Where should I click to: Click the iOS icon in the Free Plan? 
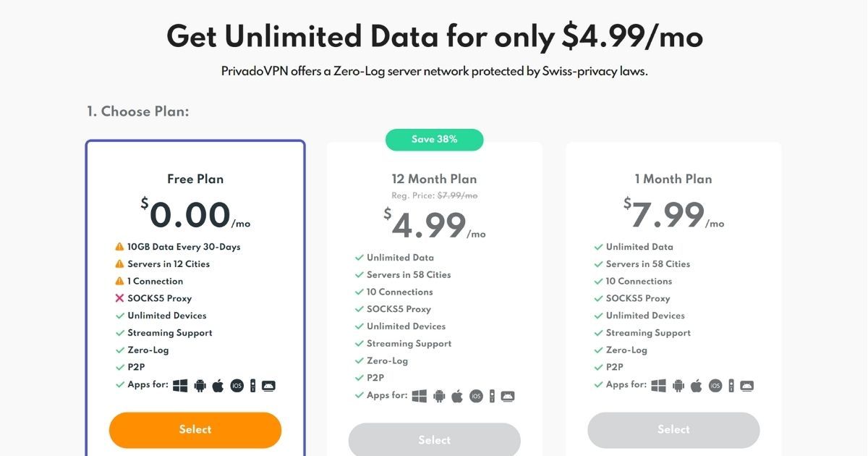[x=237, y=386]
